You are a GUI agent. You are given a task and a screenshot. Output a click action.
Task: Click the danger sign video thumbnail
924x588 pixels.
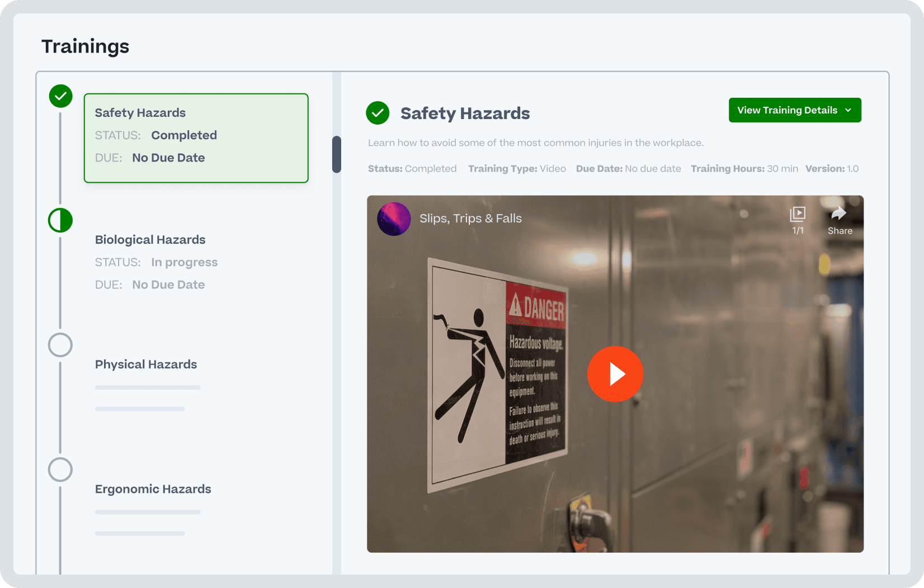click(x=498, y=373)
